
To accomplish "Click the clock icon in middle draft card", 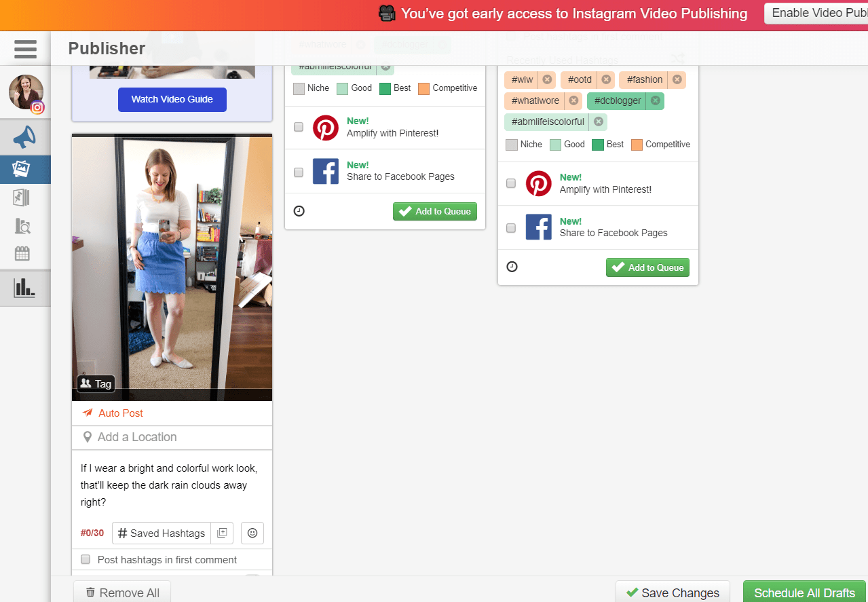I will click(299, 211).
